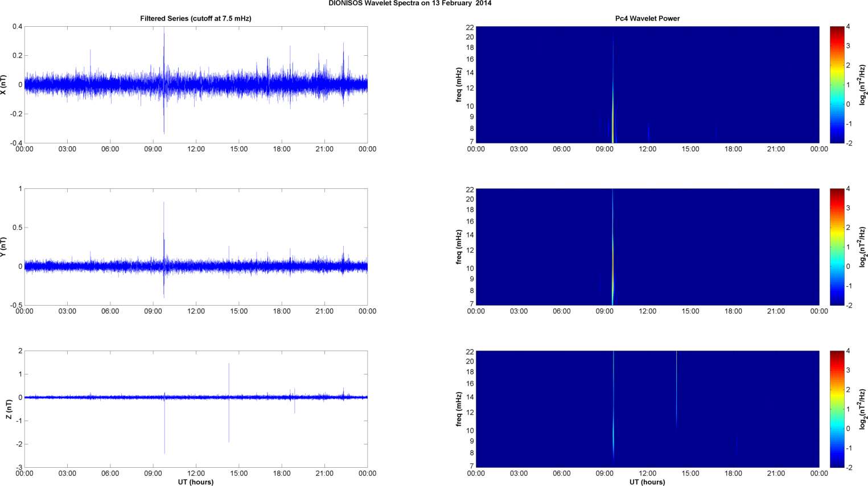Viewport: 868px width, 486px height.
Task: Click the '-0.5' y-axis tick of Y plot
Action: point(16,305)
